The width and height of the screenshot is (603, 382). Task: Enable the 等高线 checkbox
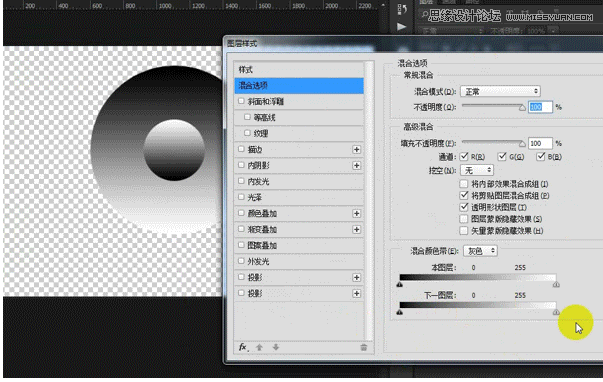click(247, 117)
